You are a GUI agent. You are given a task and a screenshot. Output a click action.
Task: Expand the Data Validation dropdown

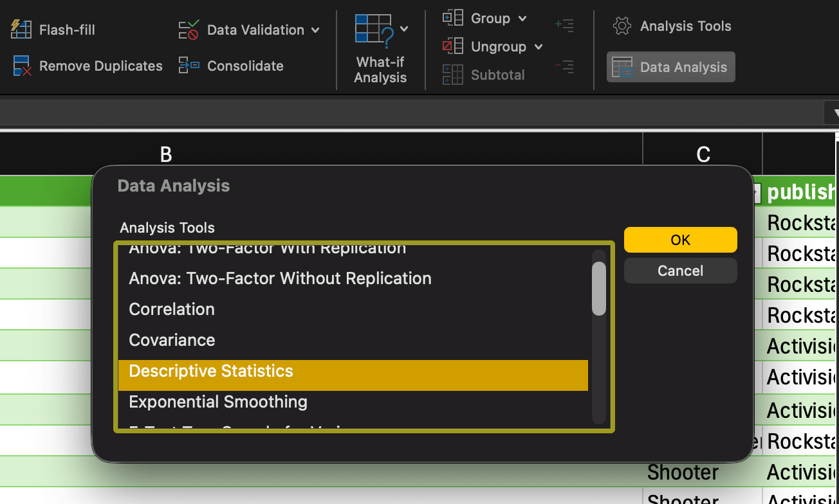(314, 30)
